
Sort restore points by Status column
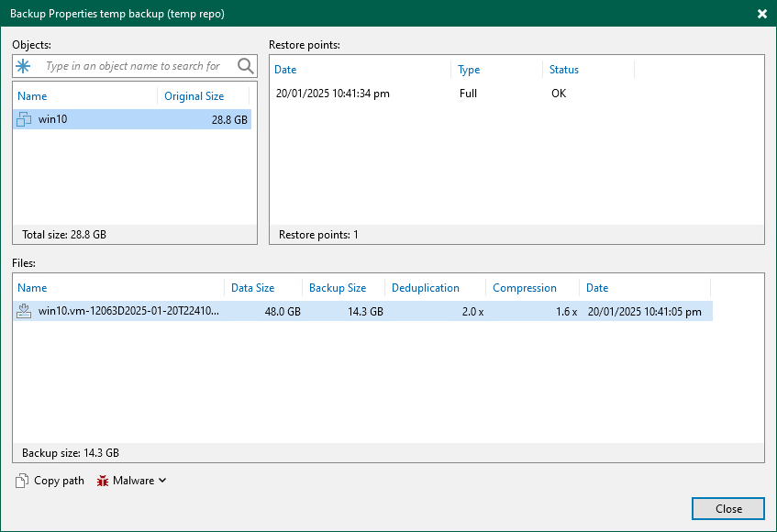pyautogui.click(x=563, y=70)
